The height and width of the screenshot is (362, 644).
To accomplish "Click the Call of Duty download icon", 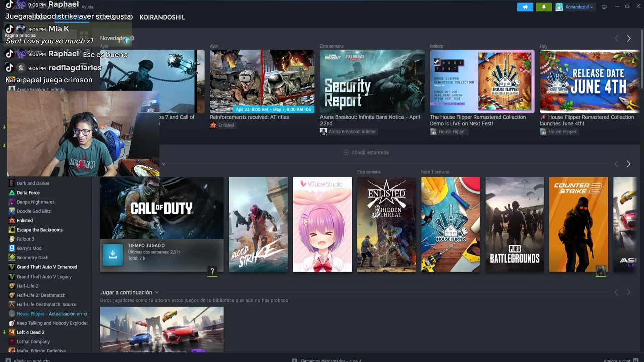I will tap(113, 255).
